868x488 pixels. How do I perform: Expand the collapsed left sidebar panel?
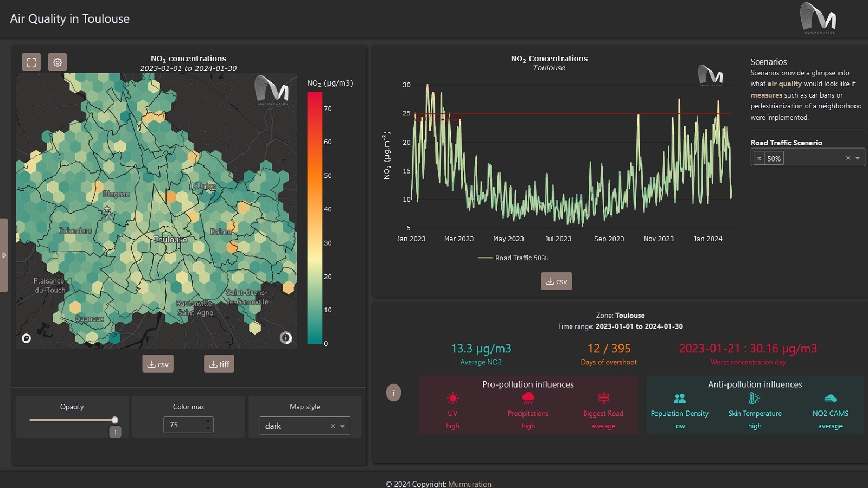(x=4, y=254)
